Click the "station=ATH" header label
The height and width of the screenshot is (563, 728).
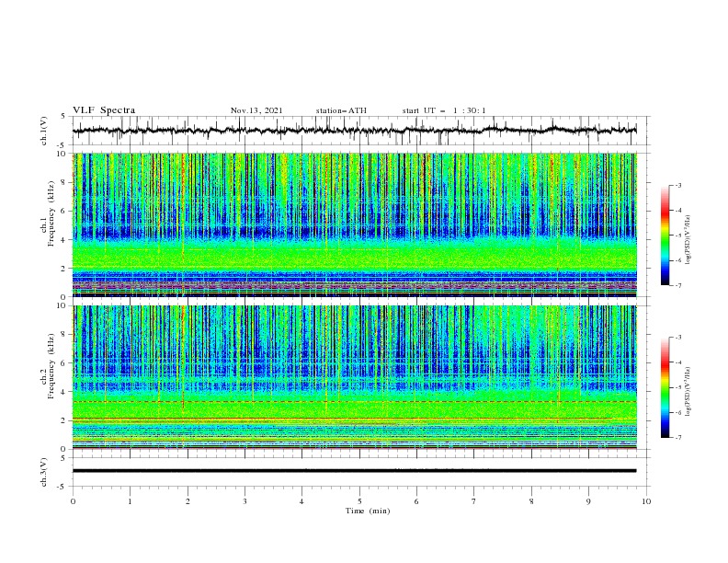(x=341, y=110)
